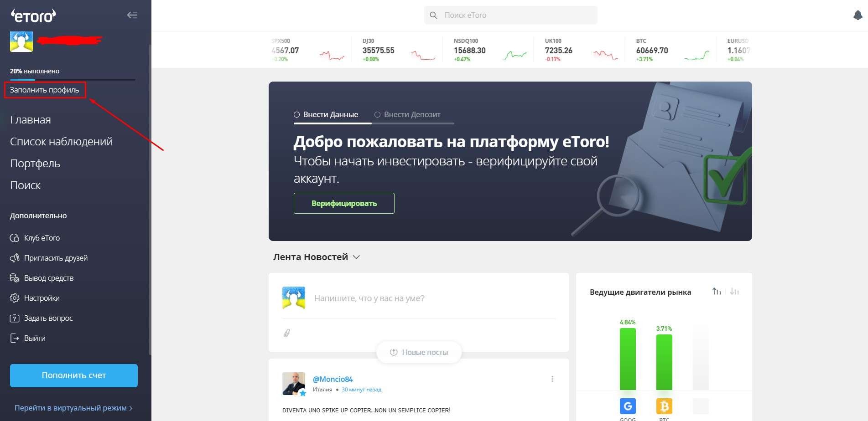Click the Выйти logout icon
The height and width of the screenshot is (421, 868).
(15, 338)
